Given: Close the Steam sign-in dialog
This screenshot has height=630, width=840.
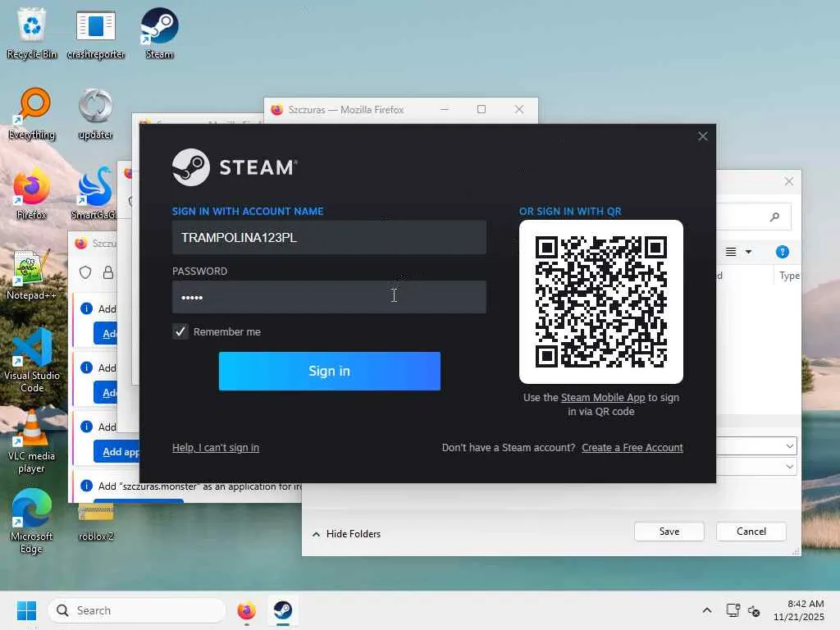Looking at the screenshot, I should [702, 137].
